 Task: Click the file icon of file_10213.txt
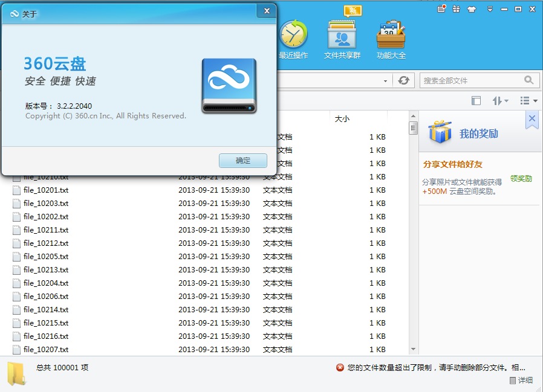(16, 270)
